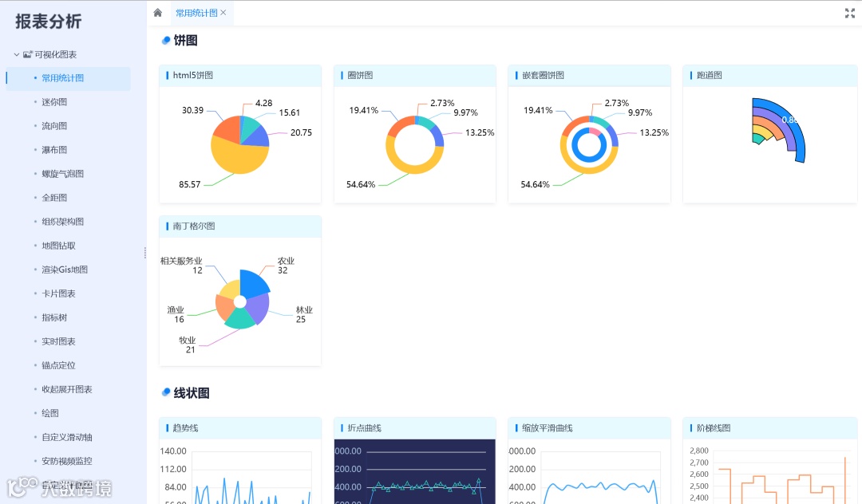This screenshot has height=504, width=862.
Task: Click the 南丁格尔图 card title
Action: pyautogui.click(x=193, y=226)
